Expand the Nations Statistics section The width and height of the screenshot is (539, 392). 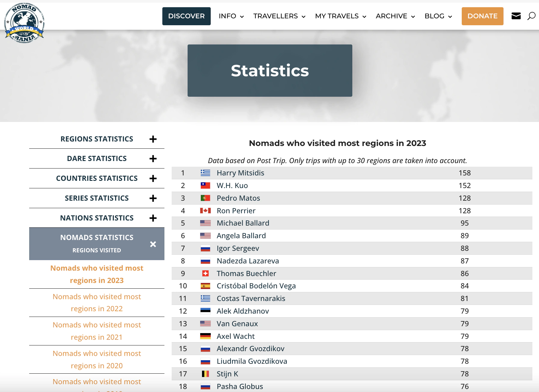pyautogui.click(x=153, y=218)
